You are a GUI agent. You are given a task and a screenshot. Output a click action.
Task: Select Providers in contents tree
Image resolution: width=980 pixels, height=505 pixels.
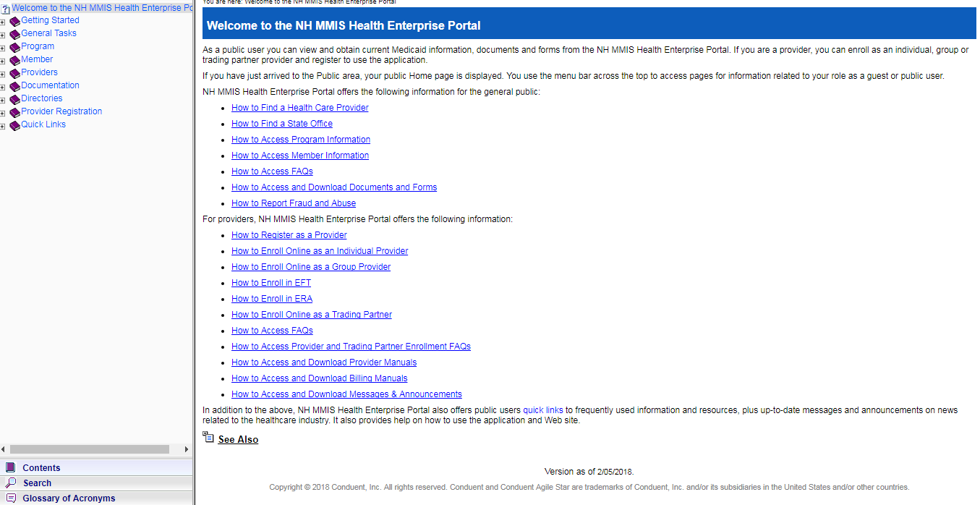pyautogui.click(x=39, y=72)
